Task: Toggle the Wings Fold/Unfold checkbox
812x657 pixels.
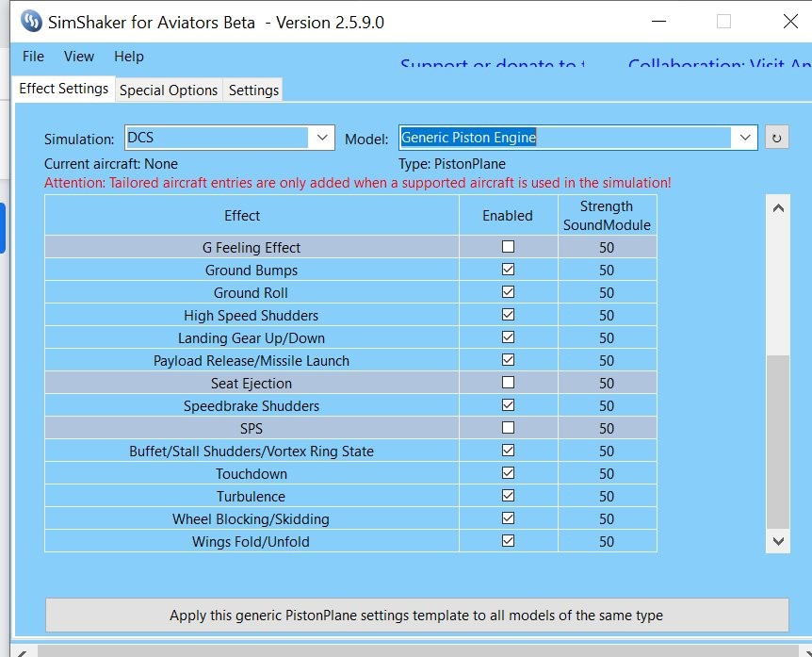Action: pos(508,541)
